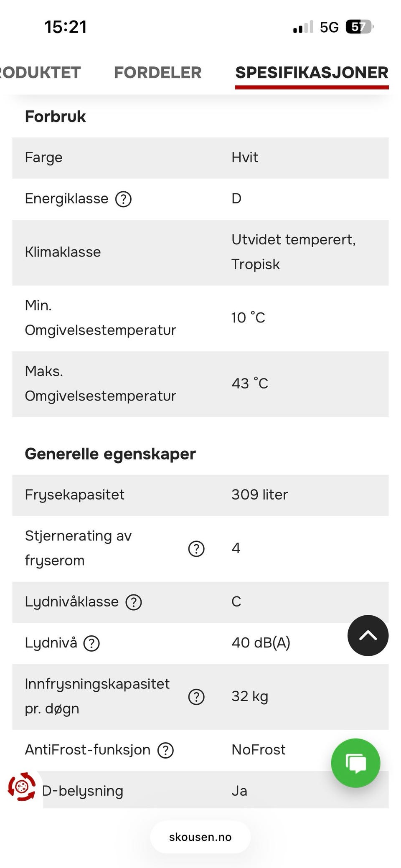Select the SPESIFIKASJONER tab
The image size is (401, 868).
click(312, 73)
